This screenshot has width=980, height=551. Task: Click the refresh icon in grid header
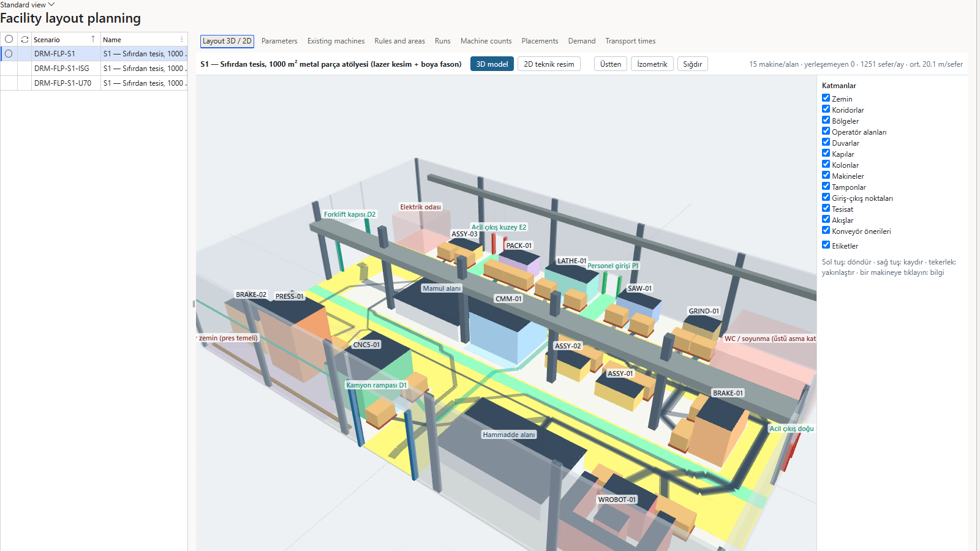24,39
